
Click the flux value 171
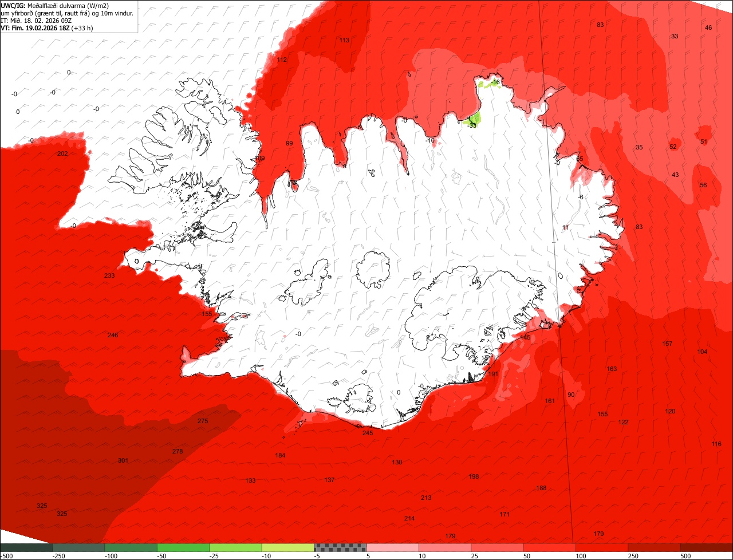pos(505,514)
